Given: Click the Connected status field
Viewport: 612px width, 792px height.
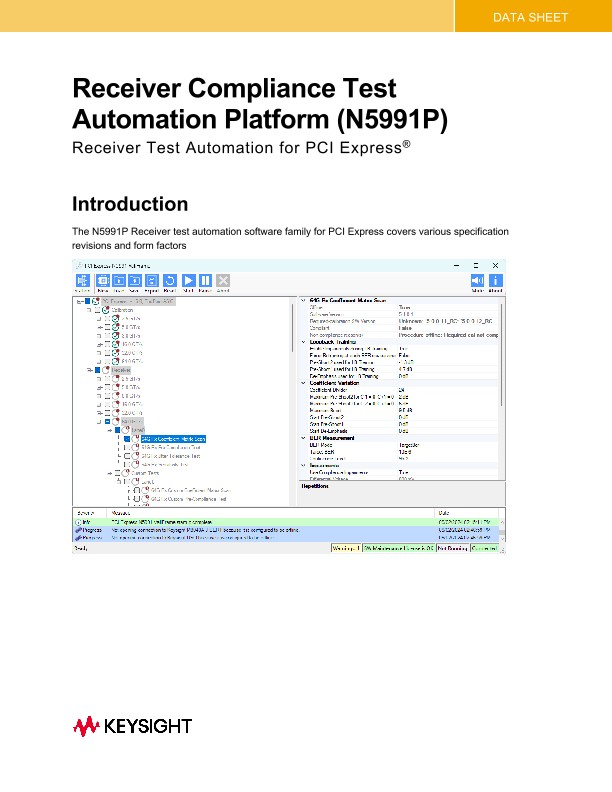Looking at the screenshot, I should (485, 549).
